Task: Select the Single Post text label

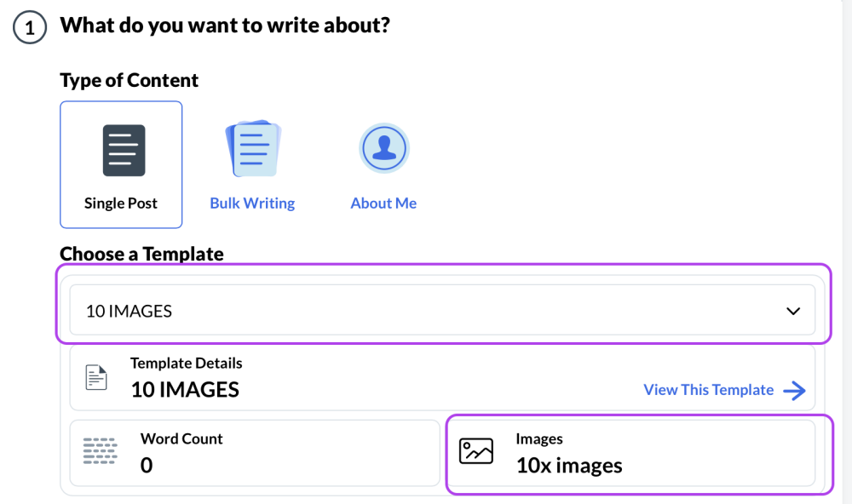Action: point(121,203)
